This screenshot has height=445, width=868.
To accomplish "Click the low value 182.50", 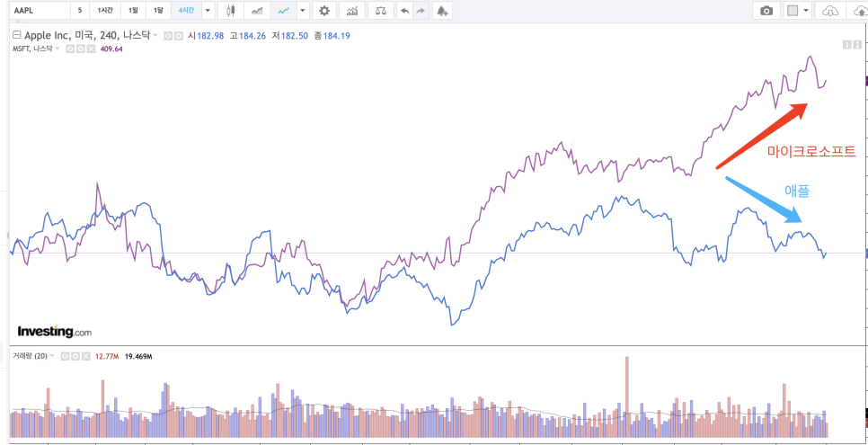I will click(295, 36).
